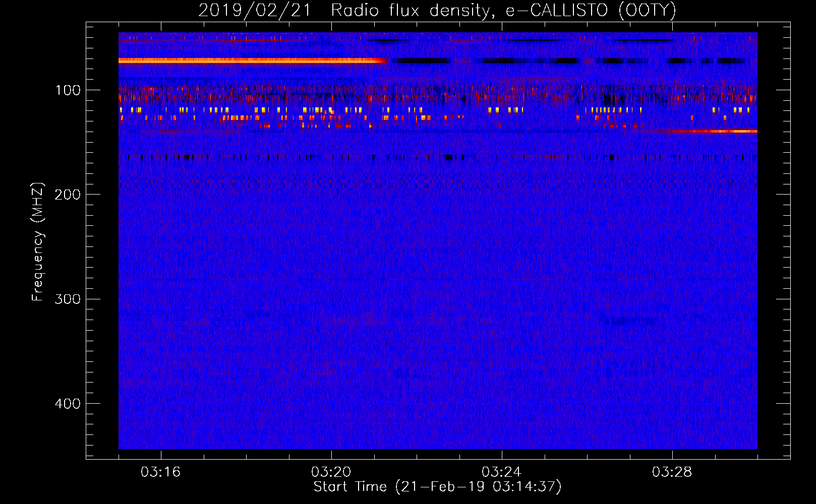Viewport: 816px width, 504px height.
Task: Click the '03:16' time axis label
Action: coord(160,472)
